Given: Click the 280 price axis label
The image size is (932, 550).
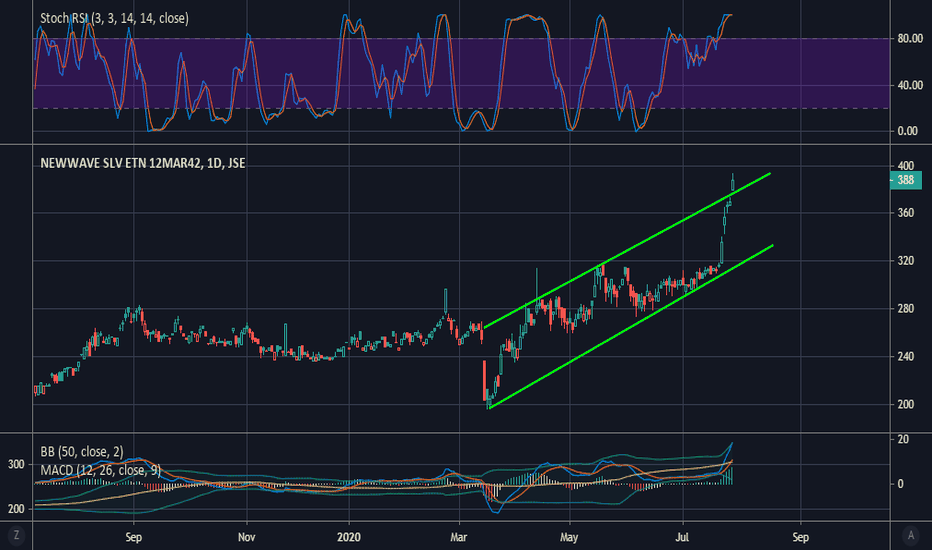Looking at the screenshot, I should [x=906, y=309].
